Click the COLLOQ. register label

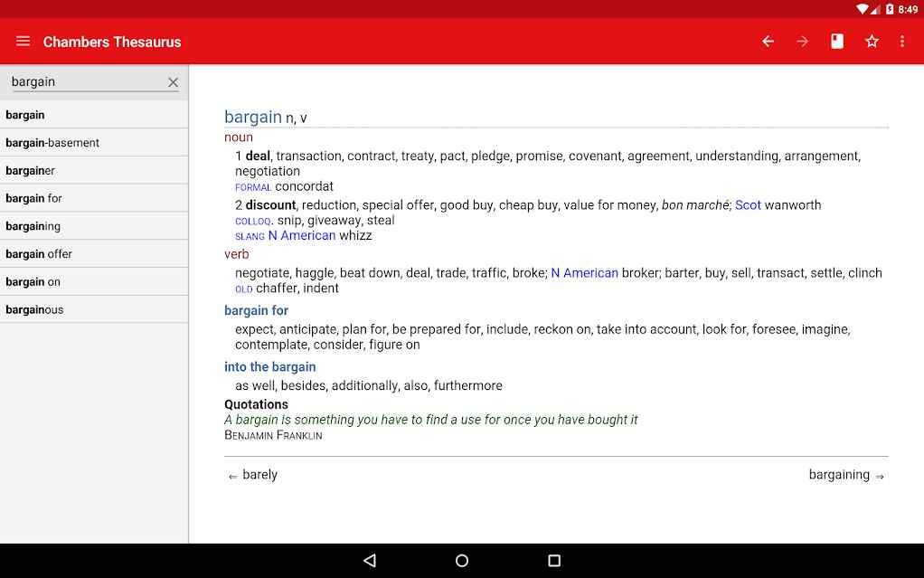coord(254,222)
